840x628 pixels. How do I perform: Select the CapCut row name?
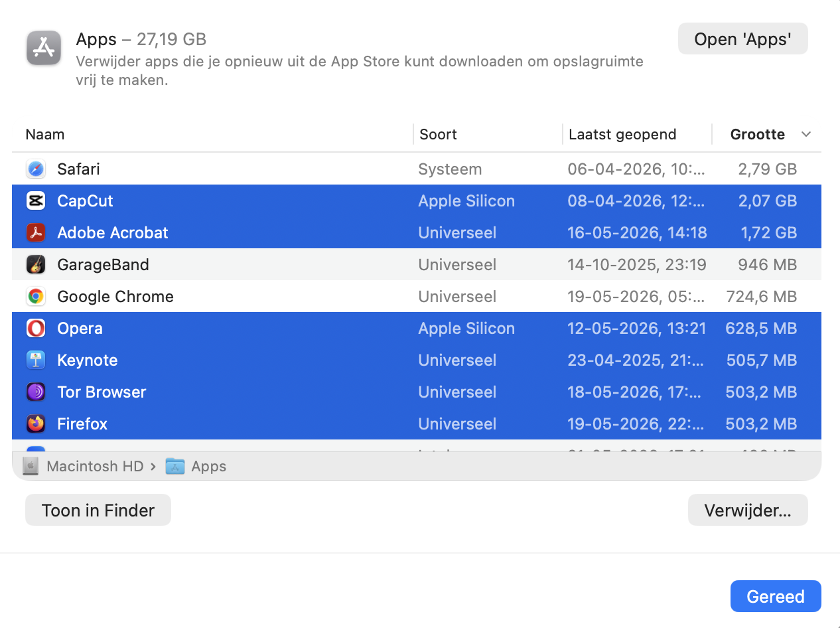pyautogui.click(x=85, y=200)
